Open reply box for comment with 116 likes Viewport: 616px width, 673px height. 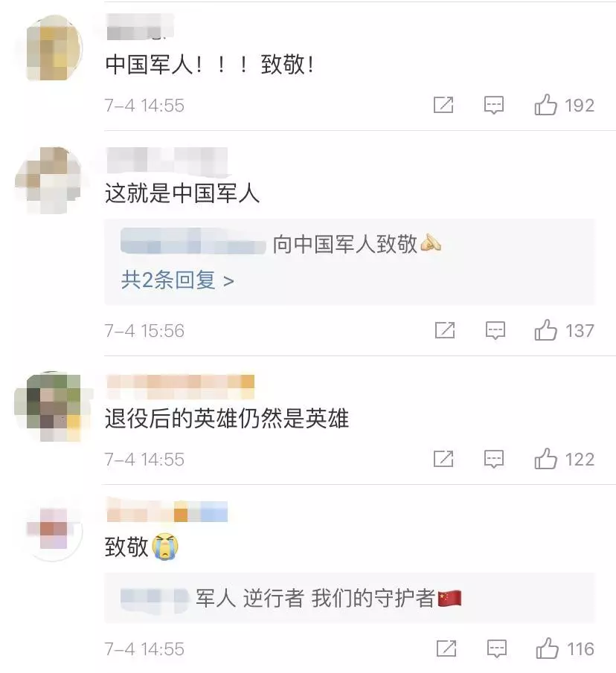pyautogui.click(x=497, y=648)
